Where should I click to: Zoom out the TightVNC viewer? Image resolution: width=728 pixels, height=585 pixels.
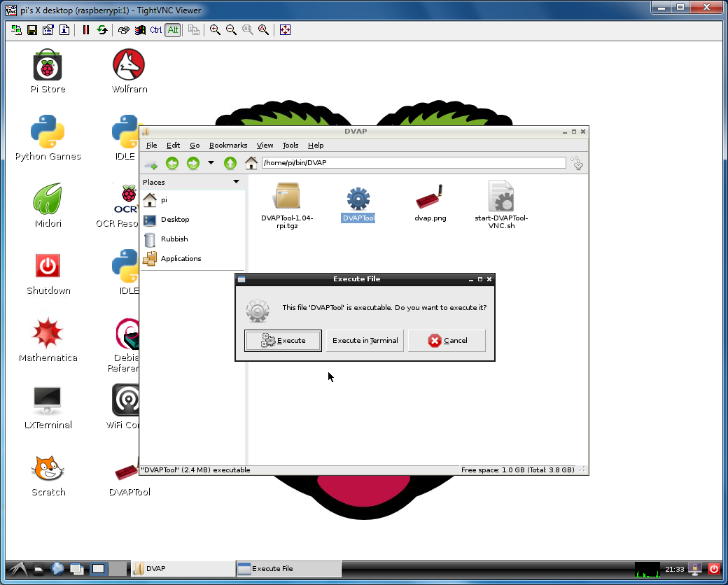[x=231, y=30]
